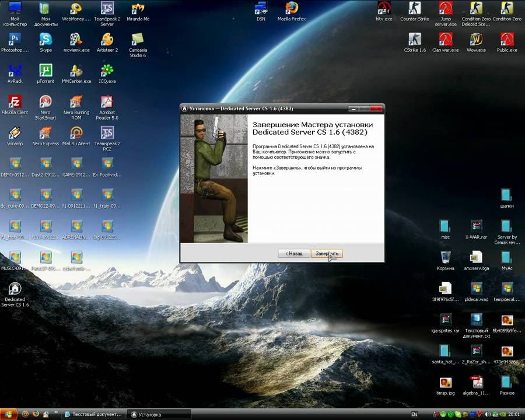Image resolution: width=525 pixels, height=420 pixels.
Task: Select the algebra_11 PDF file
Action: pos(476,386)
